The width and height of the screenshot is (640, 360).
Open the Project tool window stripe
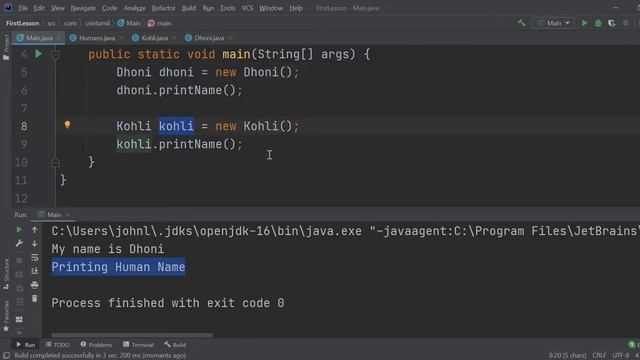pos(6,47)
